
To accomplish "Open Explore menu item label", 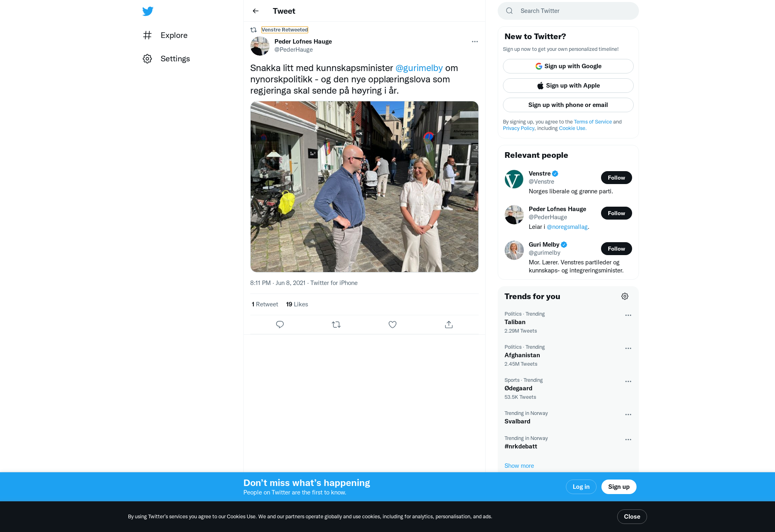I will (174, 35).
